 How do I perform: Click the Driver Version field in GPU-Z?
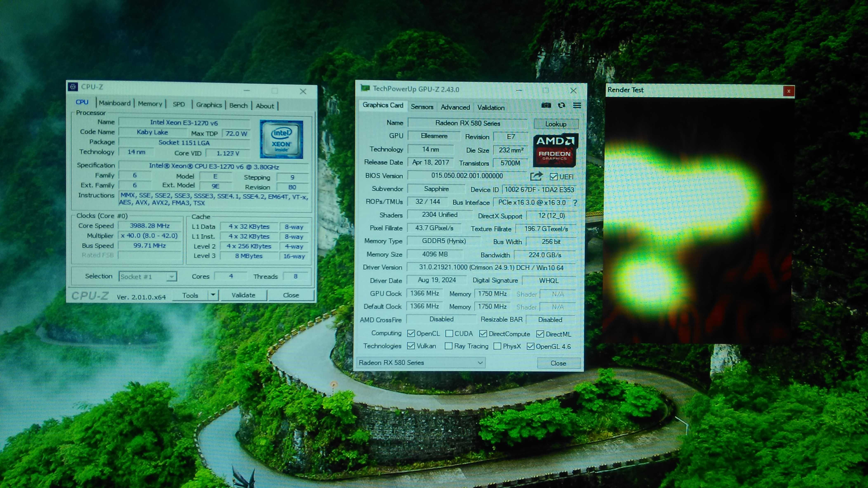pyautogui.click(x=491, y=267)
